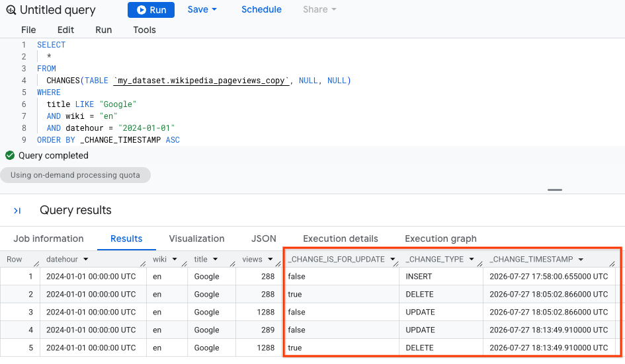Open the wiki column dropdown arrow
The height and width of the screenshot is (364, 625).
click(x=175, y=259)
